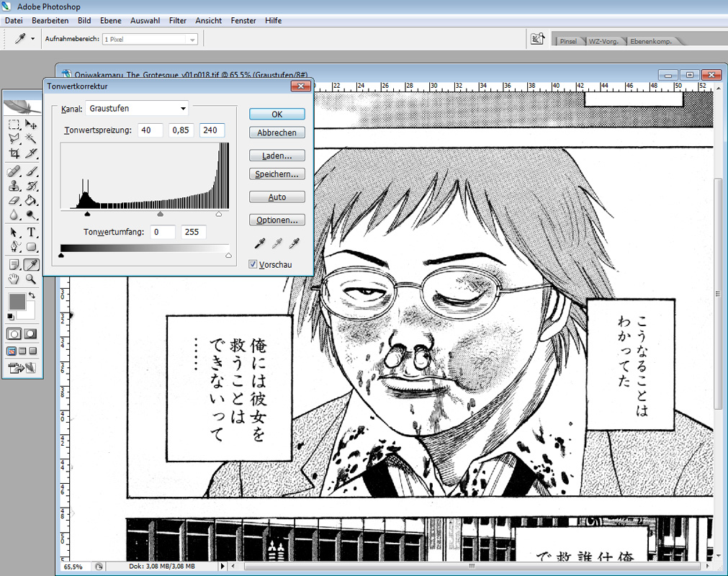Viewport: 728px width, 576px height.
Task: Select the Blur tool
Action: tap(14, 215)
